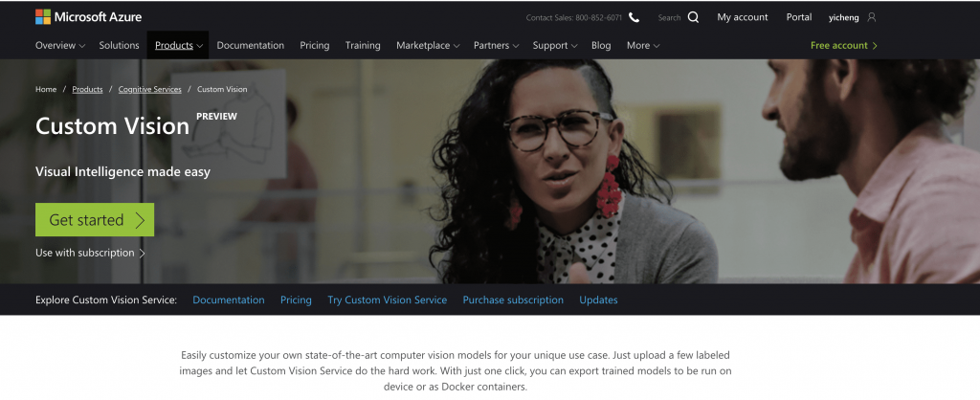Go to the Training nav item
980x400 pixels.
click(x=363, y=46)
